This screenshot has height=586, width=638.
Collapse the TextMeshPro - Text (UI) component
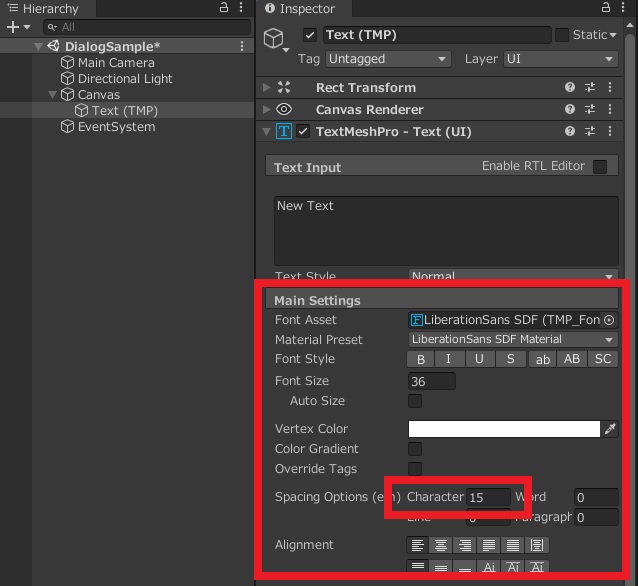[x=267, y=131]
